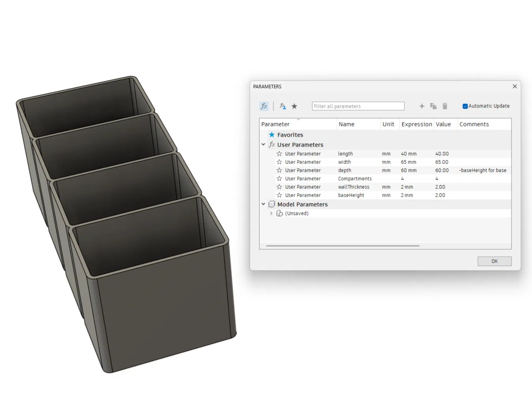Collapse the User Parameters group

263,145
